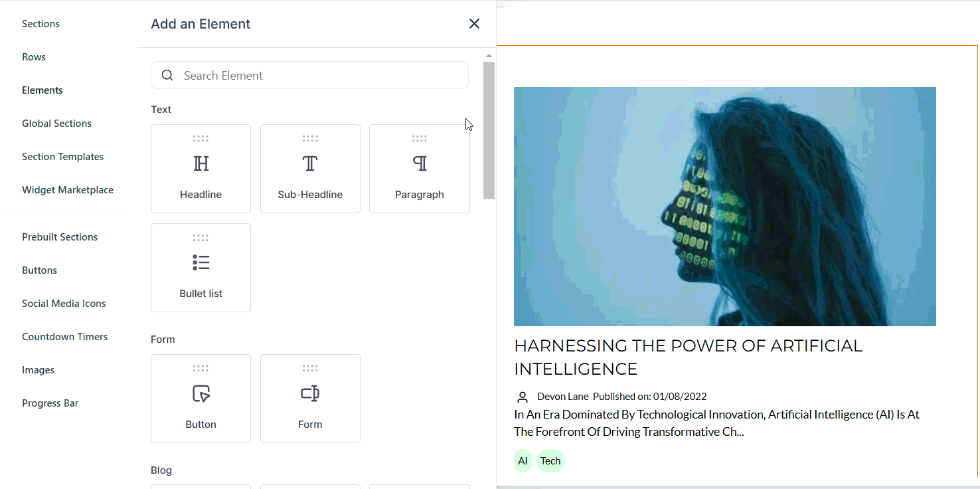Open the Sections menu item

(x=41, y=24)
